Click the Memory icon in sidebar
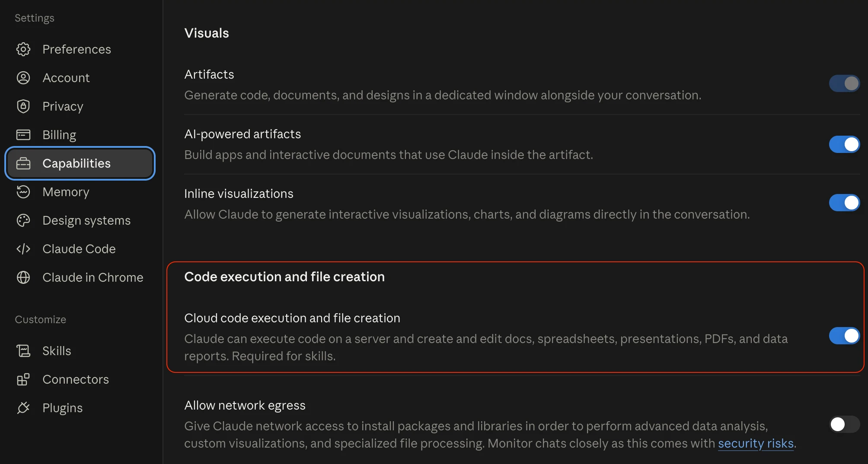868x464 pixels. 23,192
